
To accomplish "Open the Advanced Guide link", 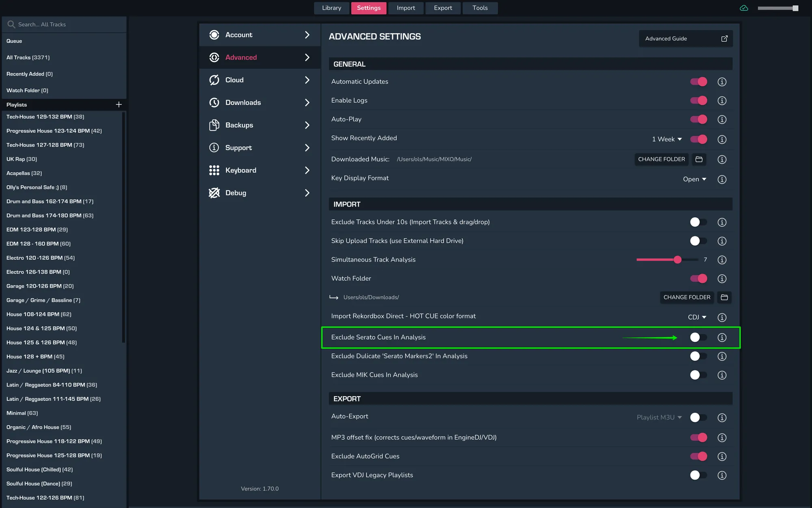I will (685, 38).
